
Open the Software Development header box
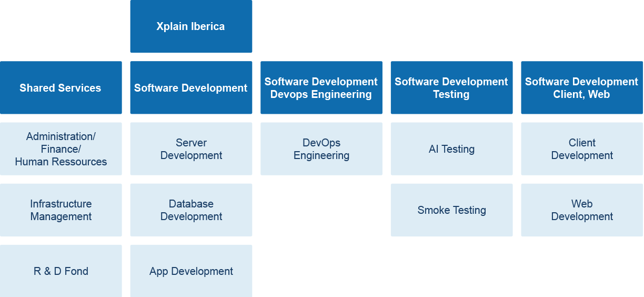pyautogui.click(x=191, y=88)
